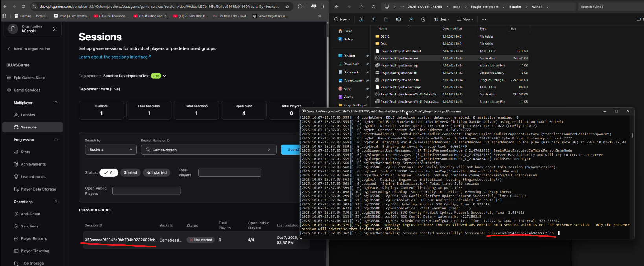Image resolution: width=644 pixels, height=266 pixels.
Task: Click the console window vertical scrollbar
Action: click(632, 136)
